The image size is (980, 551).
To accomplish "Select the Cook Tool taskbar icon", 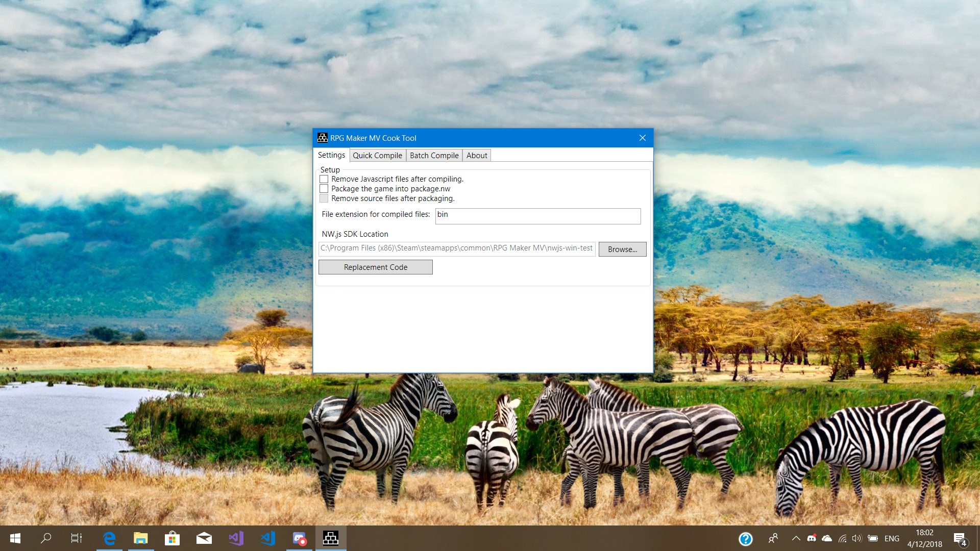I will coord(331,538).
